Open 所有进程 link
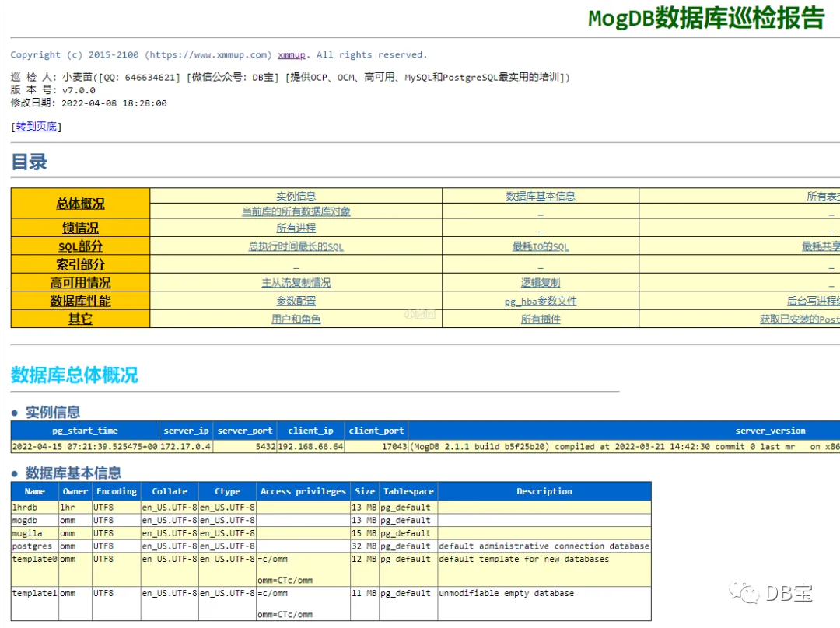The width and height of the screenshot is (840, 628). pyautogui.click(x=296, y=228)
